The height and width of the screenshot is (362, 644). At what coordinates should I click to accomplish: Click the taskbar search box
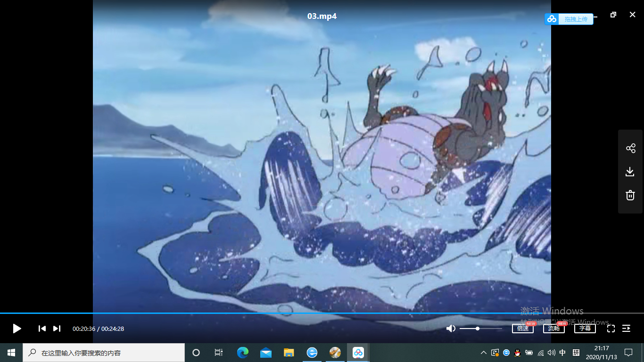pyautogui.click(x=104, y=353)
